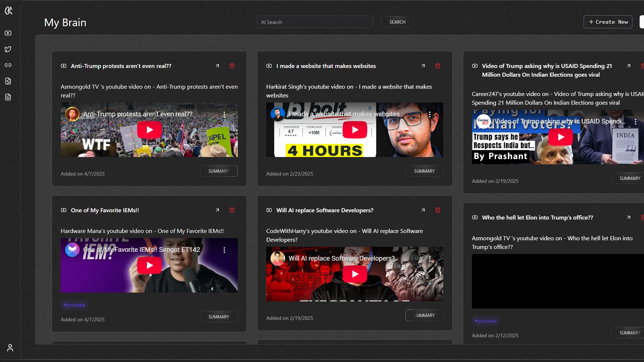Click the My Brain heading
This screenshot has width=644, height=362.
65,23
